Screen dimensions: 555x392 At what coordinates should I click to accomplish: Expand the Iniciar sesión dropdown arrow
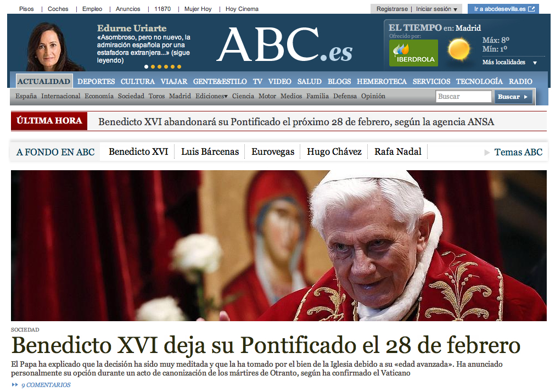click(455, 9)
